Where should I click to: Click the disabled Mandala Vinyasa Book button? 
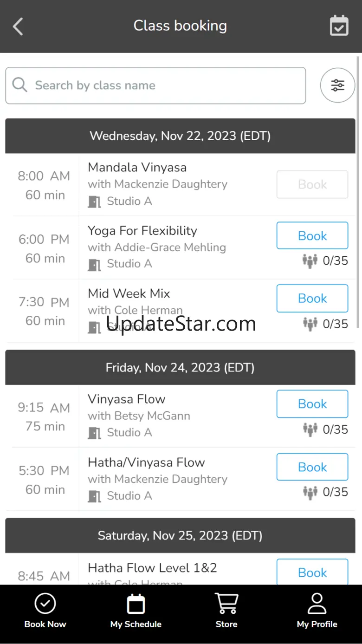pyautogui.click(x=312, y=184)
